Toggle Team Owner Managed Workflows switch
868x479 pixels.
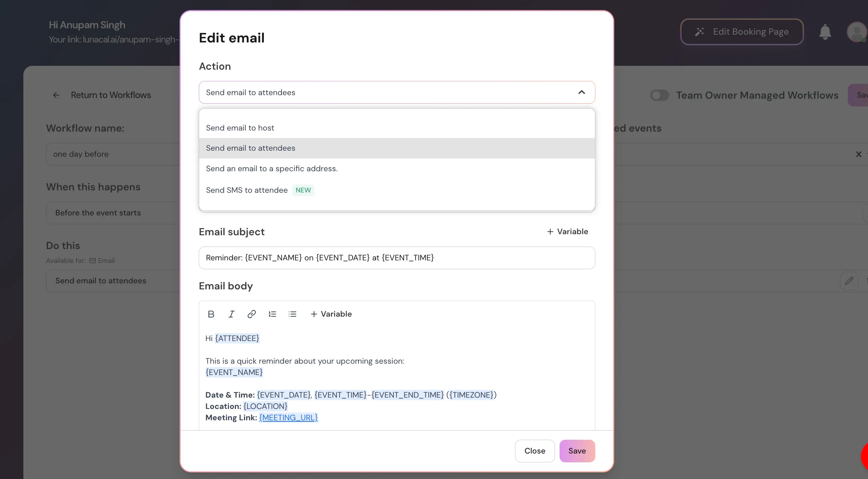pyautogui.click(x=659, y=95)
